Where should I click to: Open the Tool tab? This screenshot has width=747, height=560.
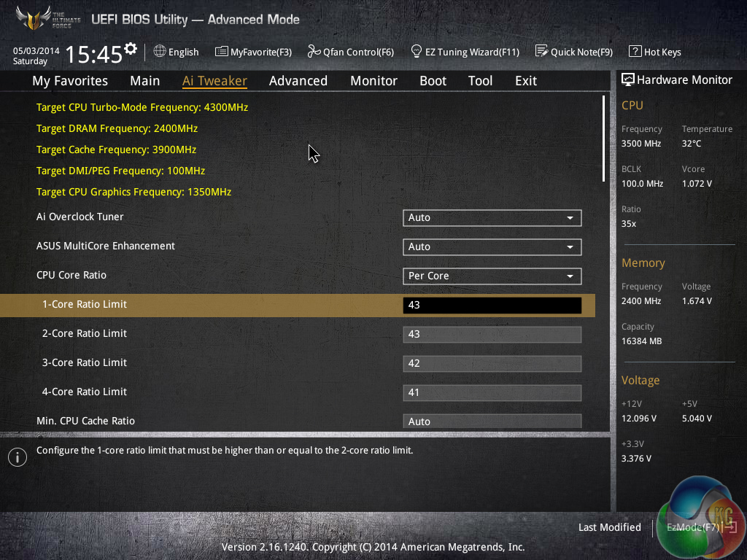(480, 81)
